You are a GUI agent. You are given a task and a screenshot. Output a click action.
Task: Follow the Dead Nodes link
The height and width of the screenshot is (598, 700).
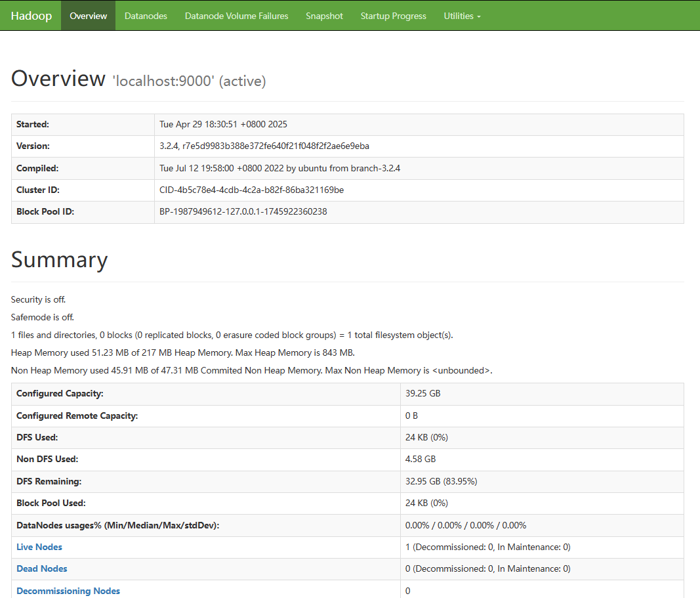coord(42,568)
